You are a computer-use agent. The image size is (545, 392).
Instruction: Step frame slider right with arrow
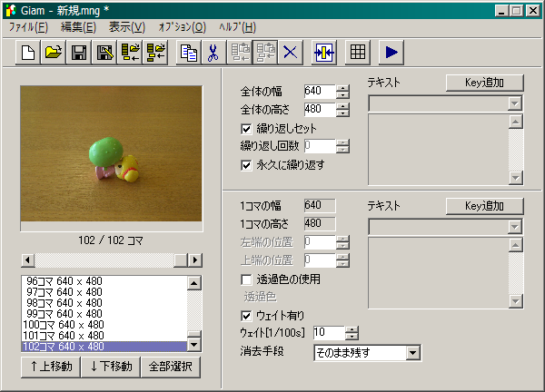point(195,260)
